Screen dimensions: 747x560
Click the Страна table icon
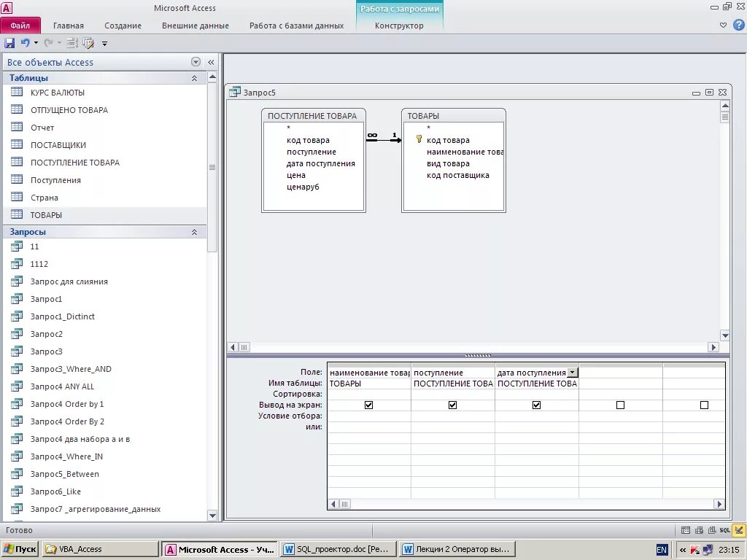17,197
